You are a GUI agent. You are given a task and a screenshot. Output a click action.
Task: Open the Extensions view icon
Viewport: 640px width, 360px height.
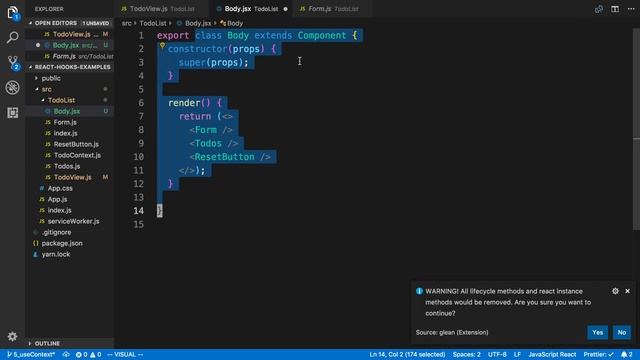13,112
